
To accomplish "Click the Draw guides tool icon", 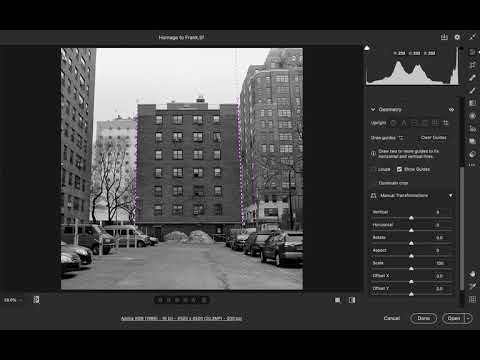I will tap(401, 138).
